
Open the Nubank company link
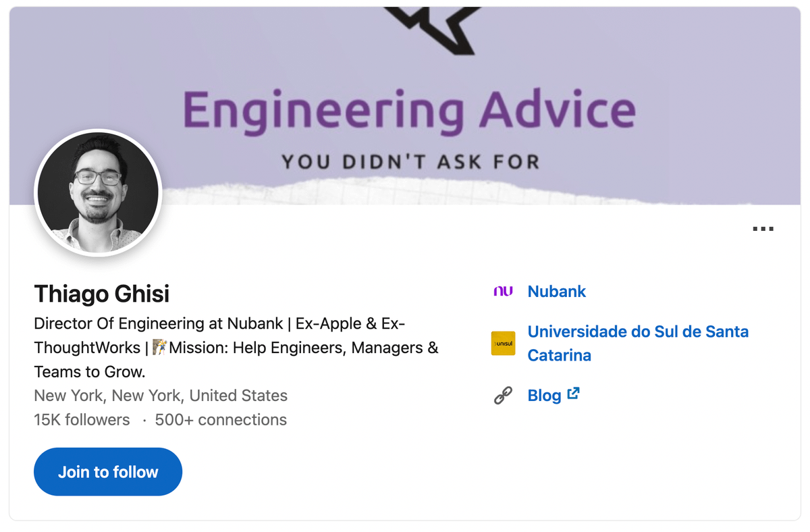[557, 292]
